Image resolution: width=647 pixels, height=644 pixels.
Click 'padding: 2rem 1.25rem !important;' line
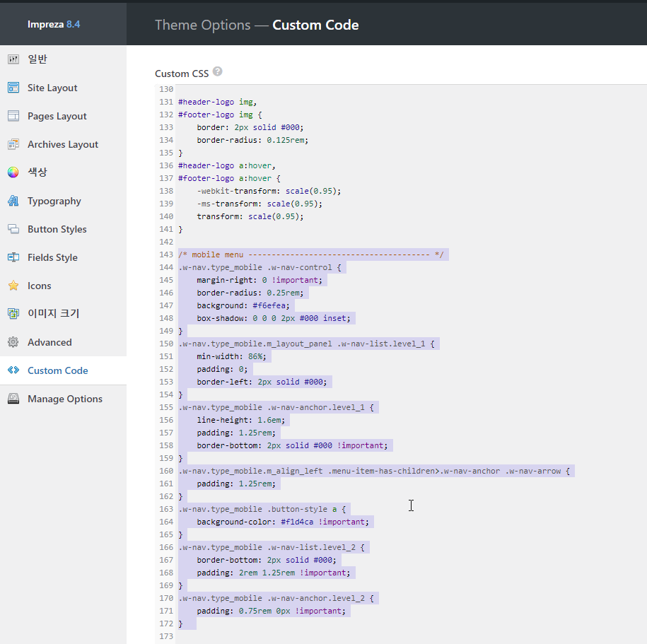pos(274,573)
